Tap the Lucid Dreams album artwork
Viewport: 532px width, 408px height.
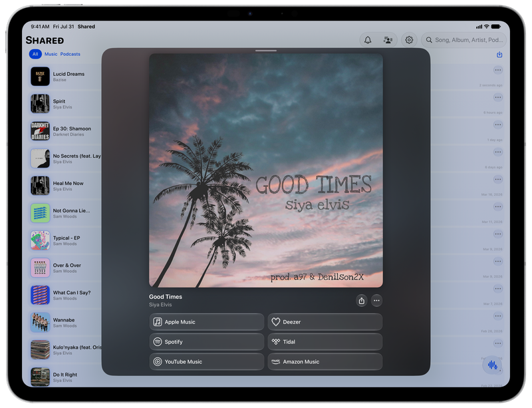[x=40, y=77]
